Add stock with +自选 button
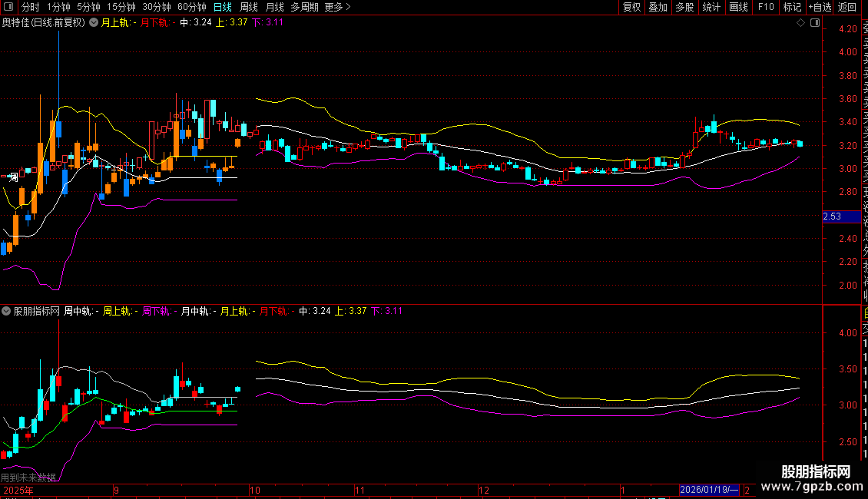The image size is (868, 499). (820, 7)
